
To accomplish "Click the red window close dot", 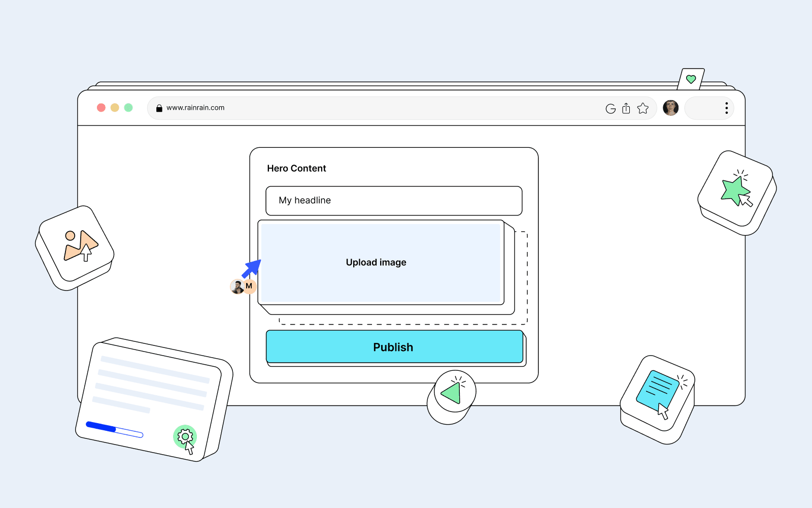I will (x=101, y=108).
